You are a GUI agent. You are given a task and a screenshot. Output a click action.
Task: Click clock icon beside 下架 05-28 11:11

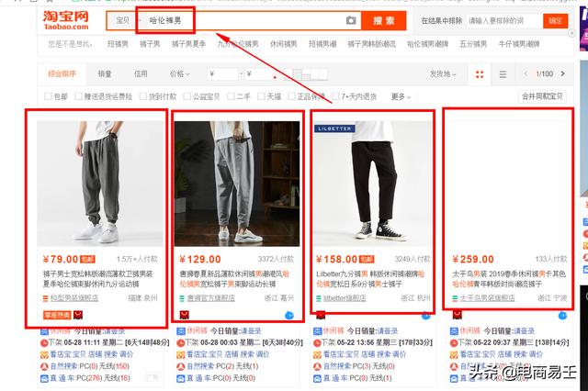[44, 342]
